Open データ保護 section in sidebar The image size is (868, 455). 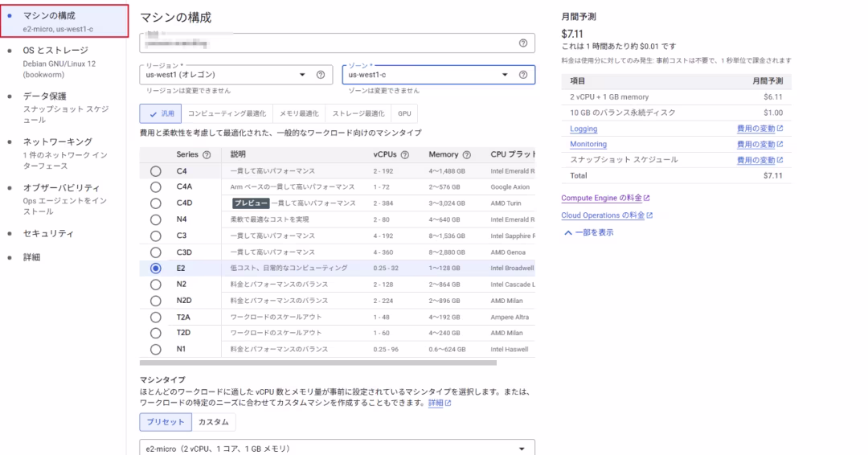point(64,108)
